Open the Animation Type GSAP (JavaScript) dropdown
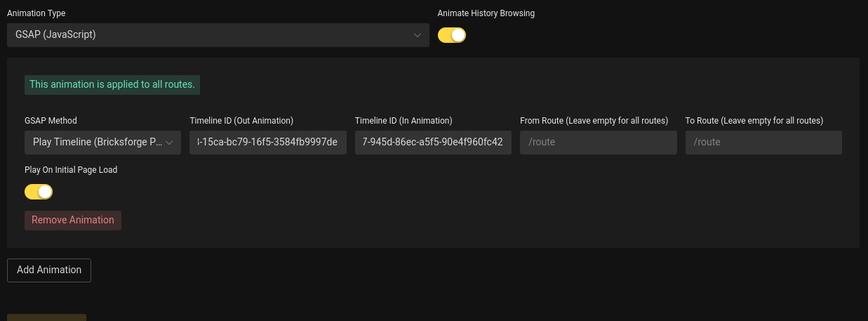The image size is (868, 321). point(218,35)
